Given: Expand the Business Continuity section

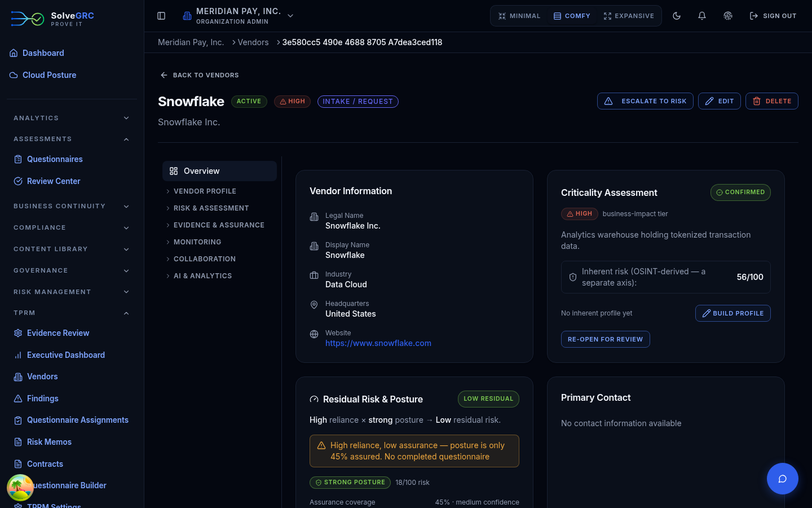Looking at the screenshot, I should click(72, 206).
